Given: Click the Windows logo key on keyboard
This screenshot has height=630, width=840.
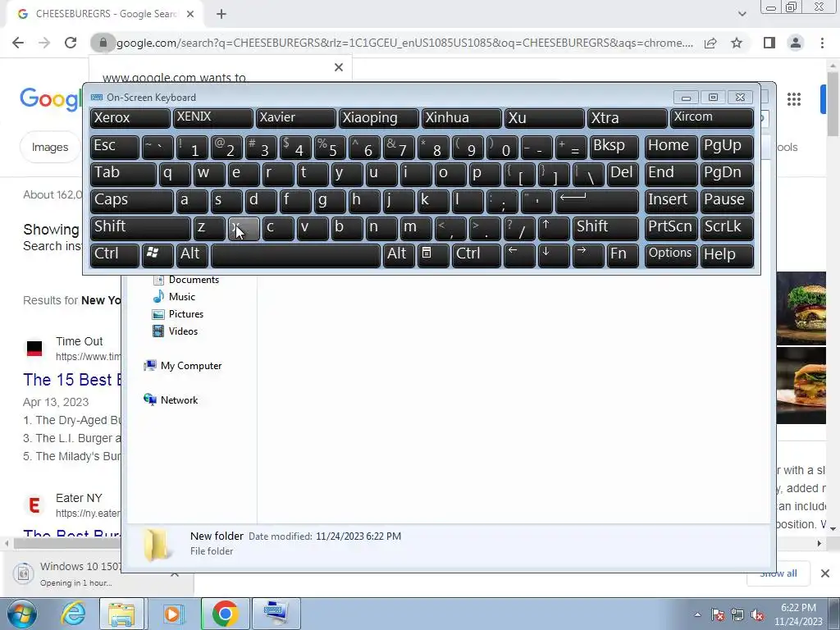Looking at the screenshot, I should click(x=157, y=255).
